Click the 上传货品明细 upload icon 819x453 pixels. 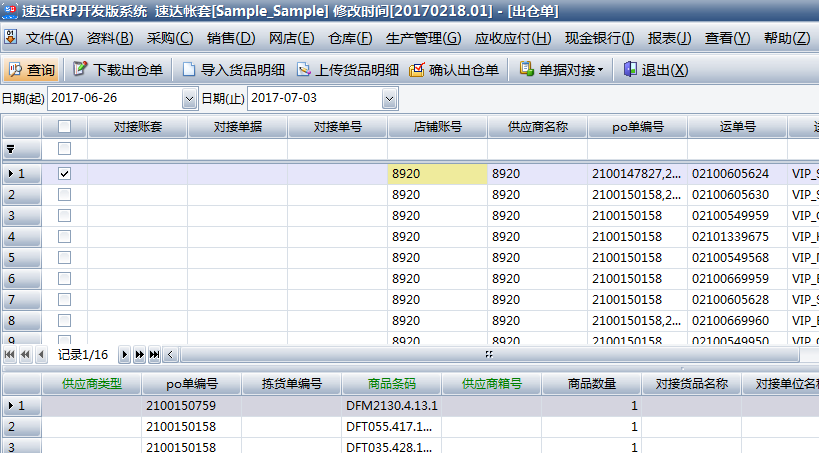(x=304, y=69)
